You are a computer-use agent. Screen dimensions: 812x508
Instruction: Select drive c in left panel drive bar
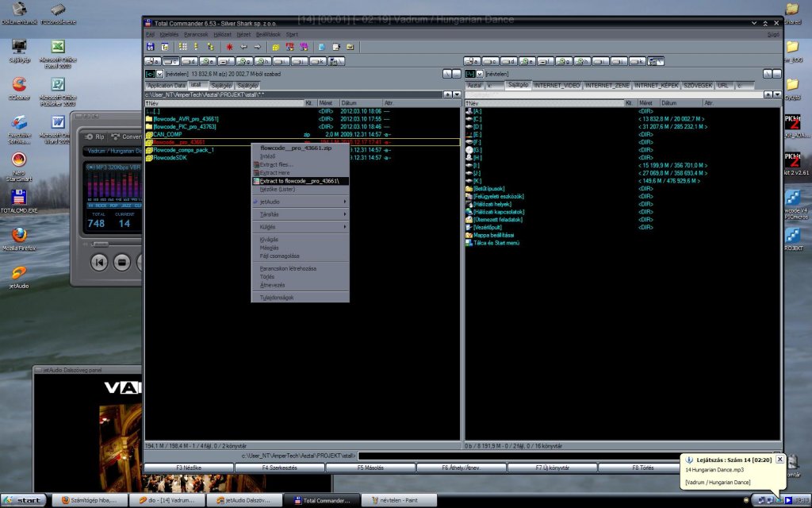171,61
